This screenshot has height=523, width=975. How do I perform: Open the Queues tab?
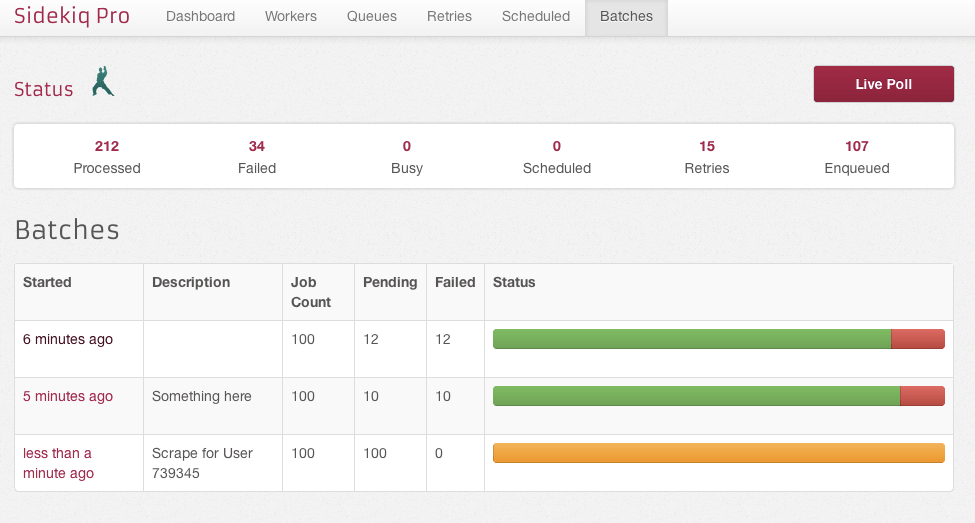point(372,16)
